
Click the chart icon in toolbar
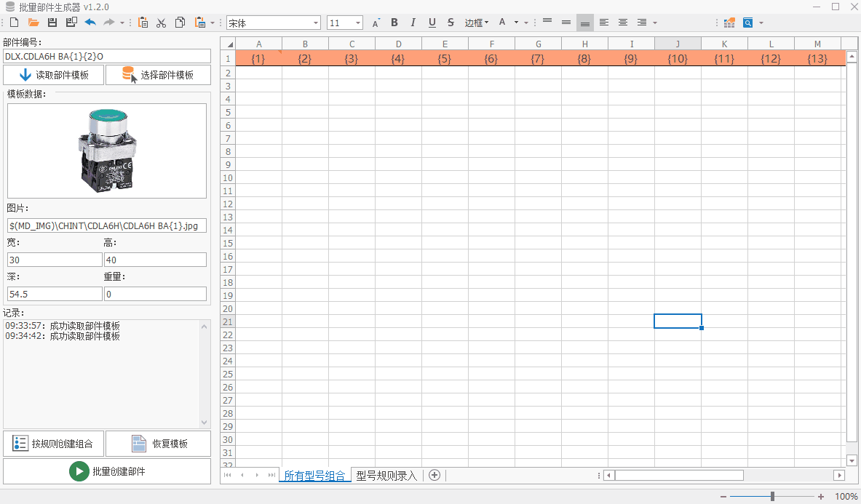(x=729, y=23)
